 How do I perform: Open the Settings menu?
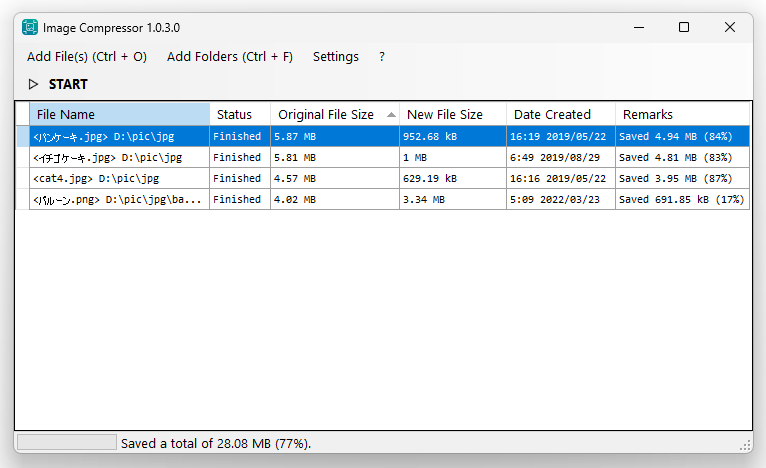(x=336, y=57)
